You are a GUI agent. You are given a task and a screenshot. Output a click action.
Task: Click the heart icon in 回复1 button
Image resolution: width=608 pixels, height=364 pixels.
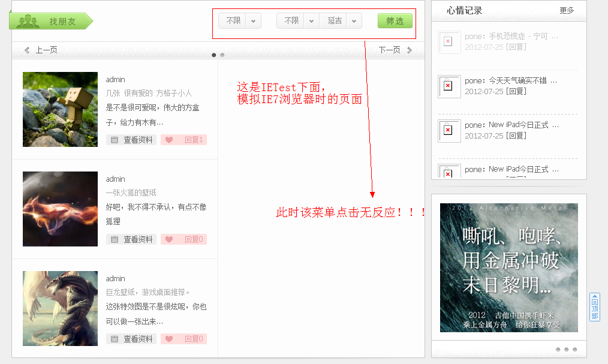coord(169,140)
